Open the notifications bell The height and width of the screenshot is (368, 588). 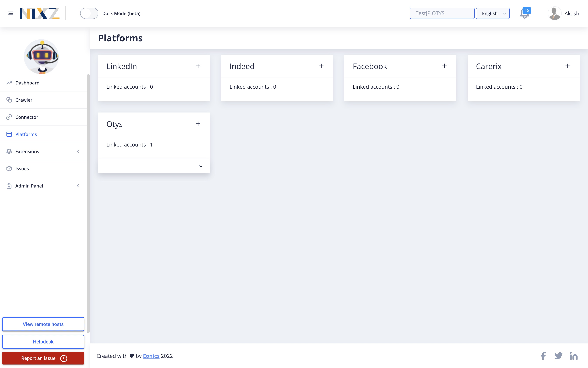(524, 14)
